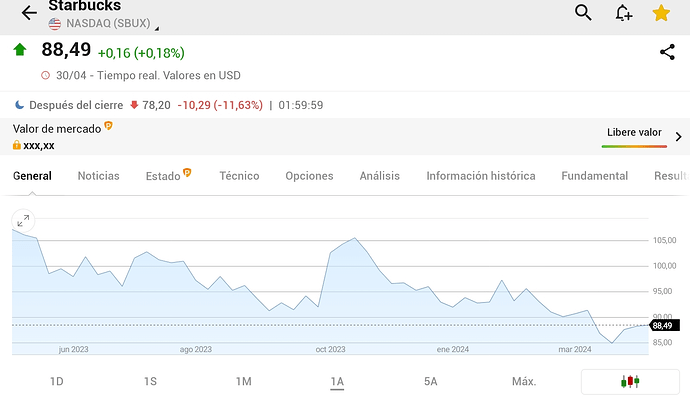Click the clock icon beside 30/04

pos(45,75)
